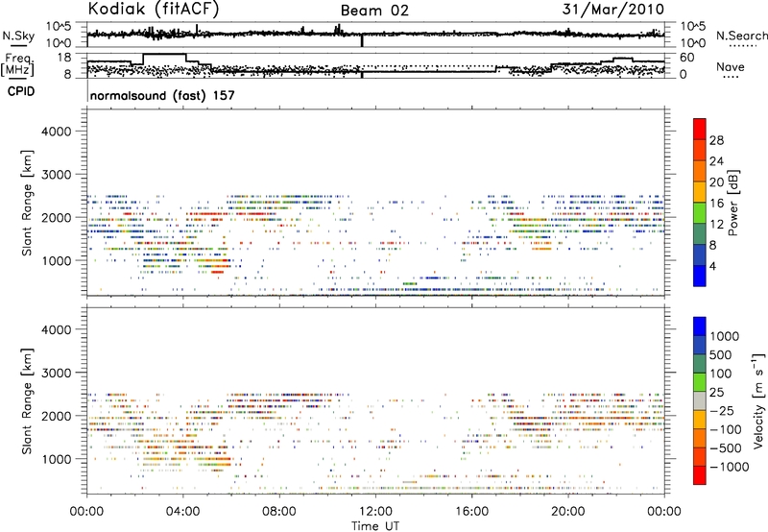
Task: Click the "N.Sky" legend label
Action: (x=18, y=36)
